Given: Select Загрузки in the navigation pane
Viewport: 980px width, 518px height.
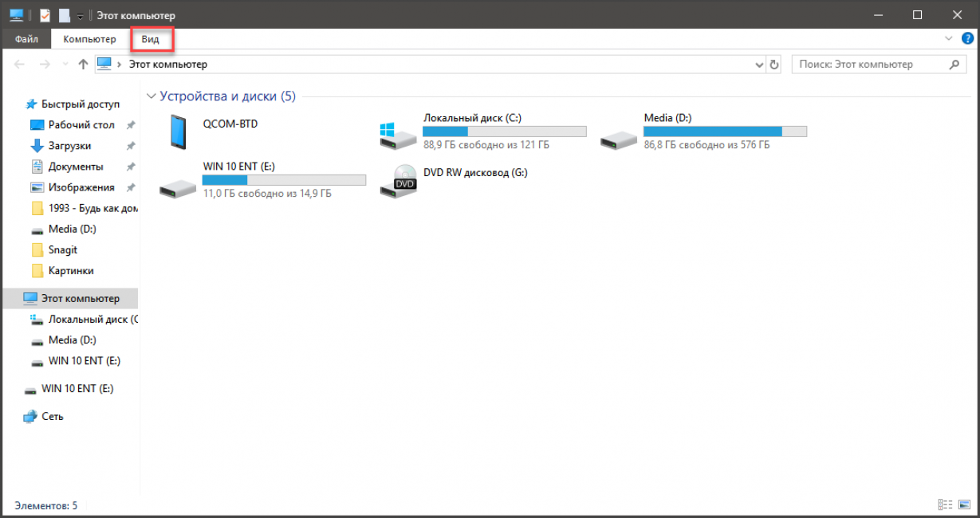Looking at the screenshot, I should coord(69,146).
